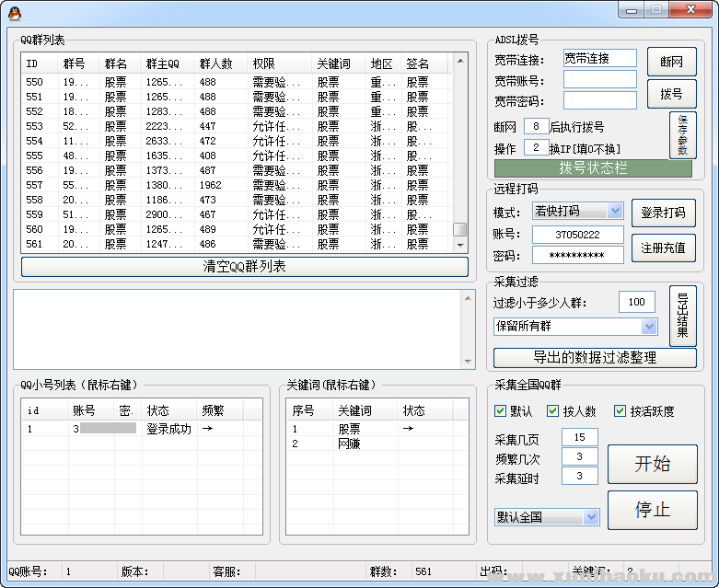Expand the 保留所有群 filter dropdown
This screenshot has height=588, width=719.
pyautogui.click(x=649, y=327)
